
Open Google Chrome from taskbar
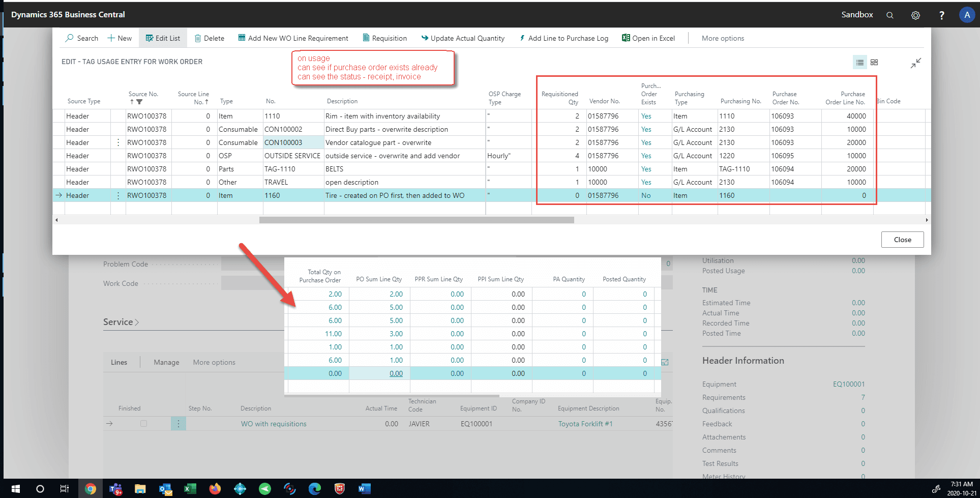coord(91,489)
